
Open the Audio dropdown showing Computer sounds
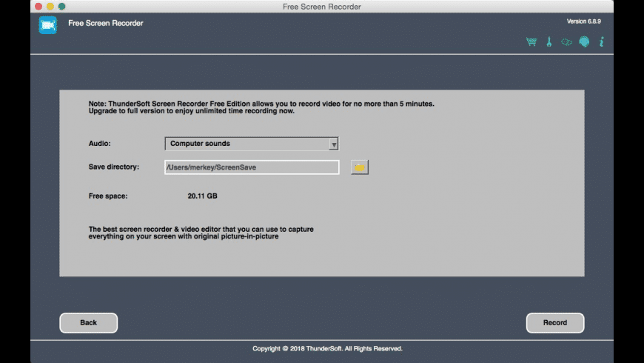tap(252, 144)
